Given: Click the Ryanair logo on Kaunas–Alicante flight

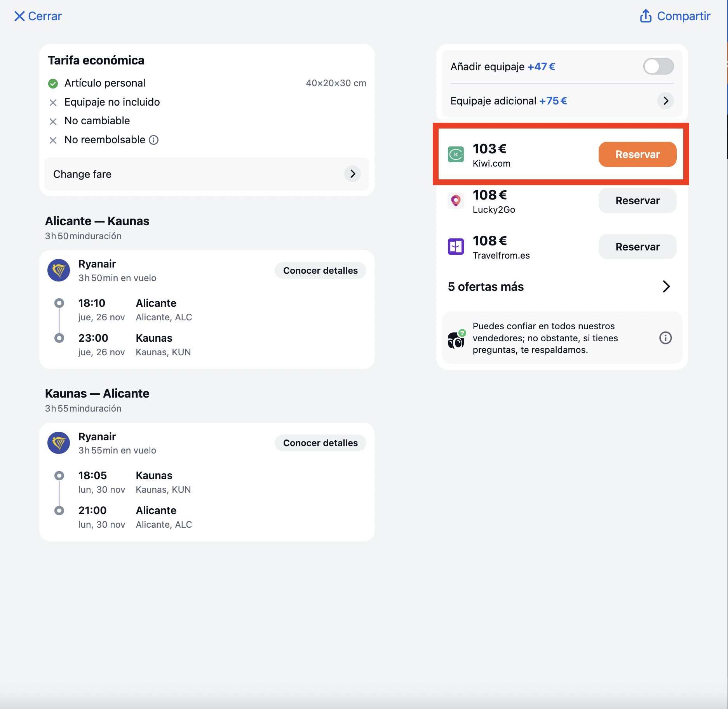Looking at the screenshot, I should pos(59,443).
